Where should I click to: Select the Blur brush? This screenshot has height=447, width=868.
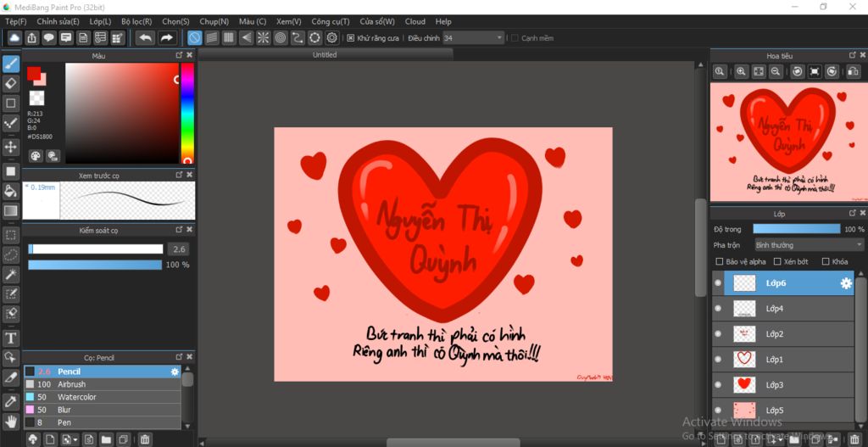click(103, 410)
